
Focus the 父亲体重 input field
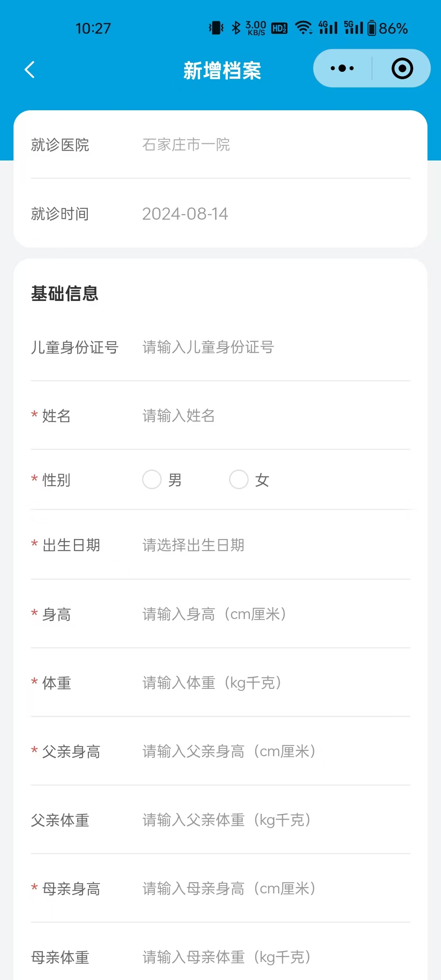[276, 820]
